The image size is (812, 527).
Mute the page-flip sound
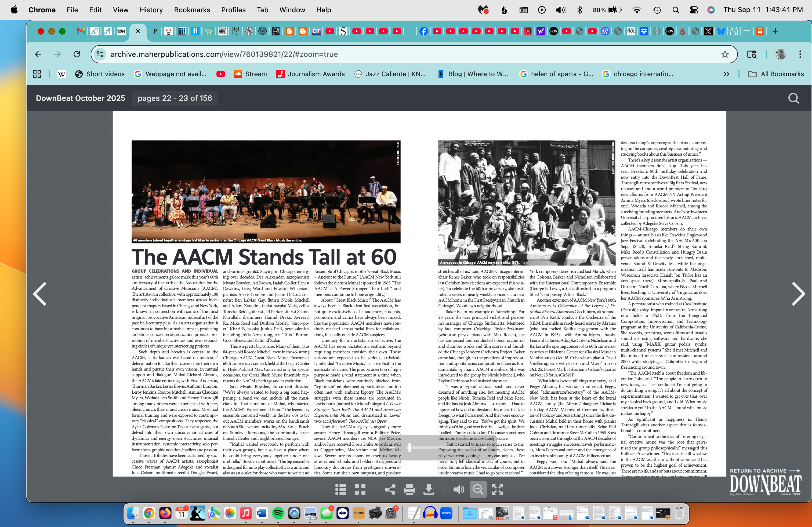tap(458, 489)
